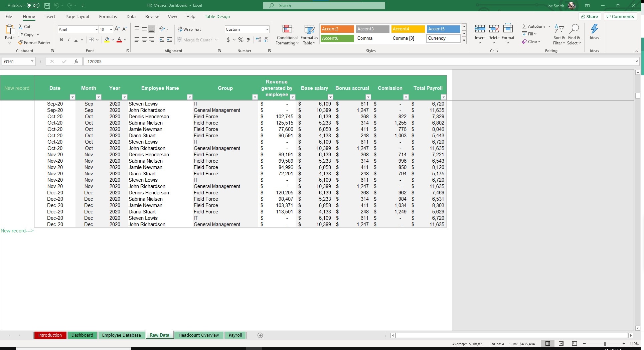The width and height of the screenshot is (644, 350).
Task: Open the Comments button
Action: [620, 16]
